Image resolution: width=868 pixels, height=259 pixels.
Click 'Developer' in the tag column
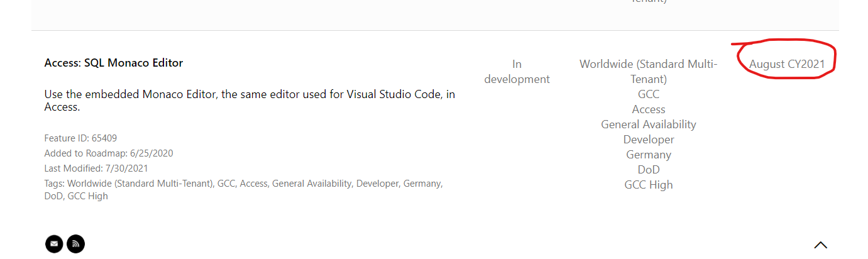point(649,140)
